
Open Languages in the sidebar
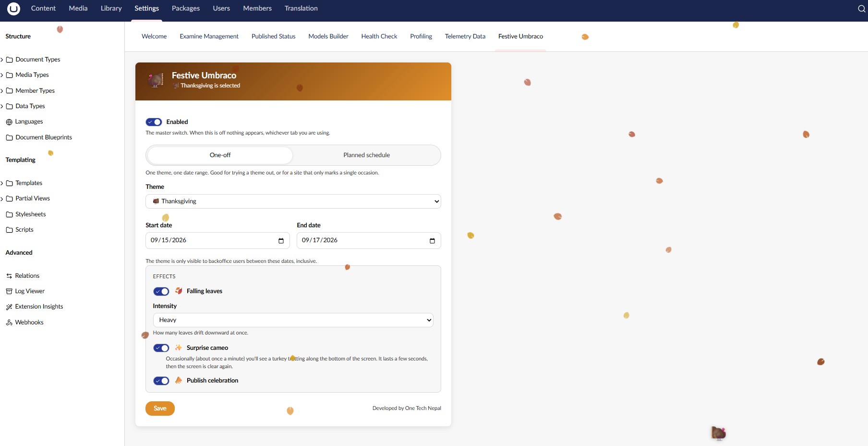[x=29, y=122]
